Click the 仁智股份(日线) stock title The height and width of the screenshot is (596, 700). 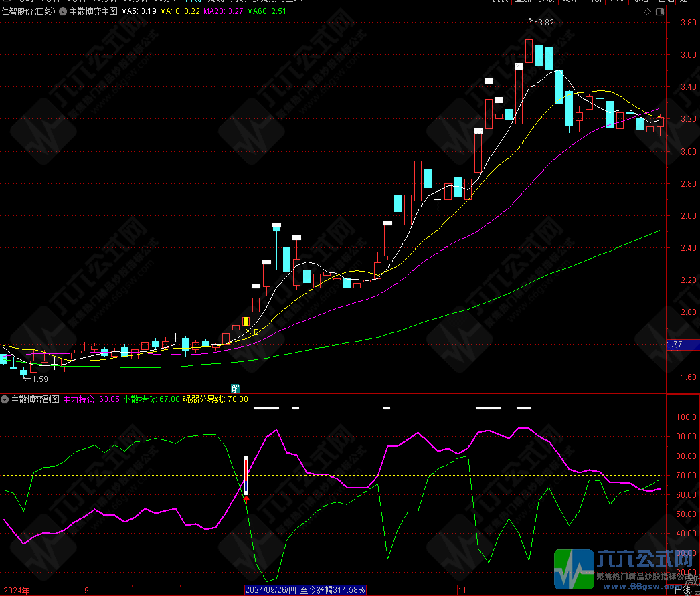pos(29,11)
